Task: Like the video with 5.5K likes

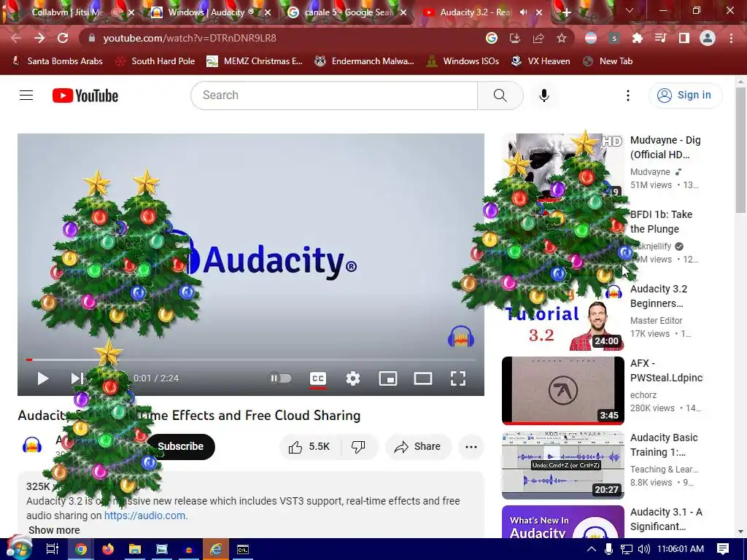Action: point(309,447)
